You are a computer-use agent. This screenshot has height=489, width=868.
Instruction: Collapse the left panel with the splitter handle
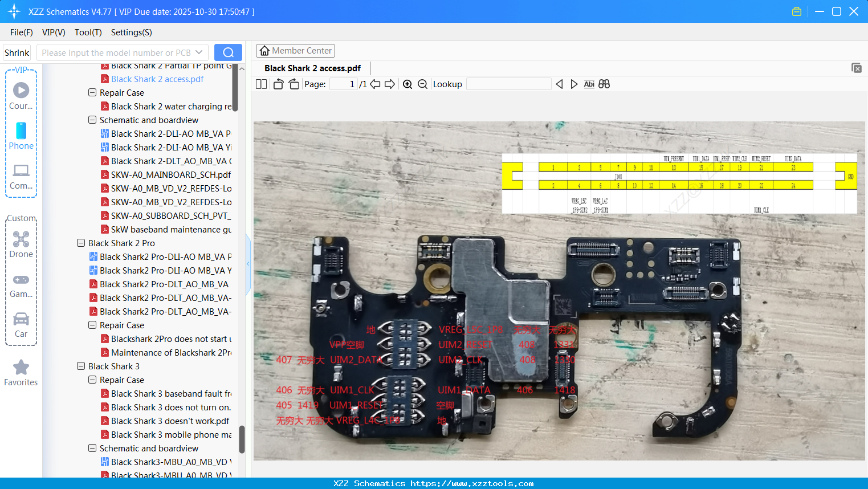click(248, 264)
